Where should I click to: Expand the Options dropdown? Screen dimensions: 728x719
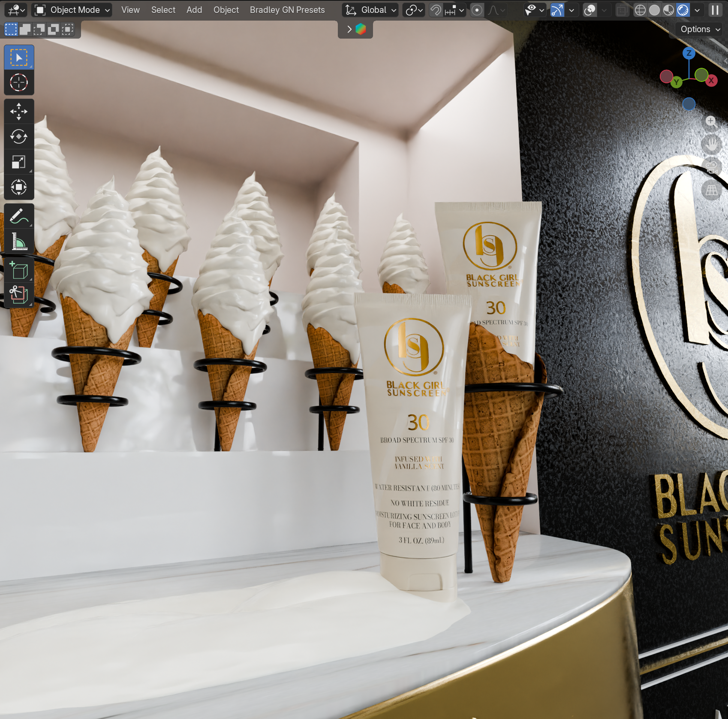[x=700, y=29]
